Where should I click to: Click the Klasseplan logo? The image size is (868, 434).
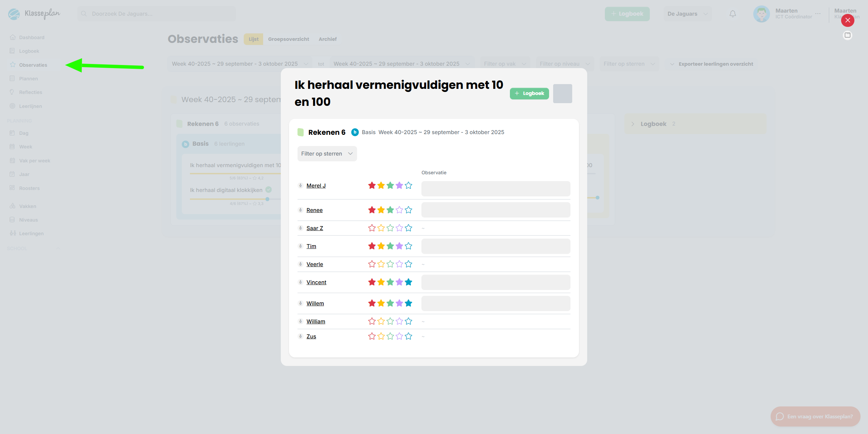(x=34, y=14)
